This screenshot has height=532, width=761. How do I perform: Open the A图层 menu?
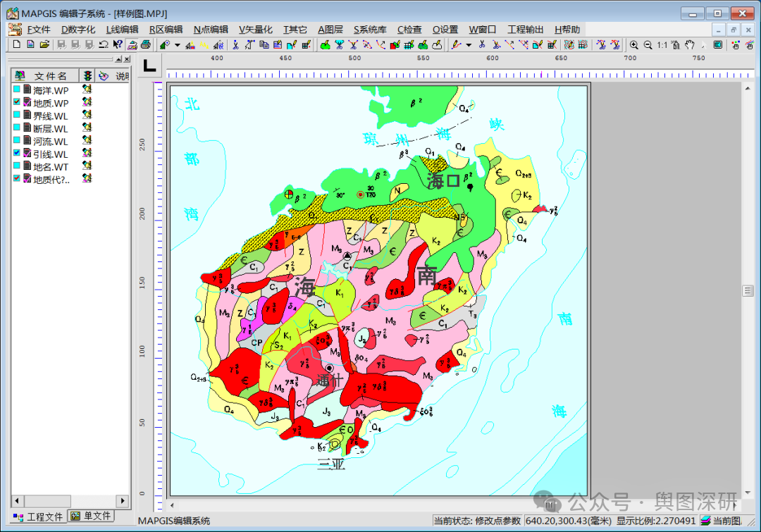point(330,29)
